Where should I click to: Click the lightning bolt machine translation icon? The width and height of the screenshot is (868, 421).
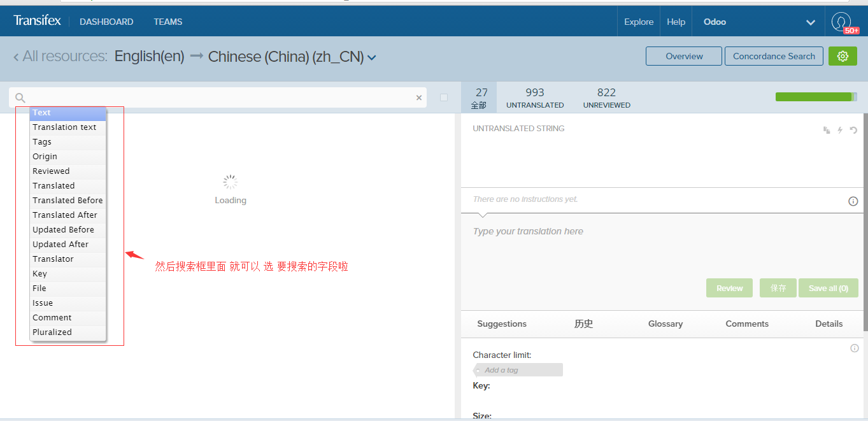pyautogui.click(x=840, y=130)
